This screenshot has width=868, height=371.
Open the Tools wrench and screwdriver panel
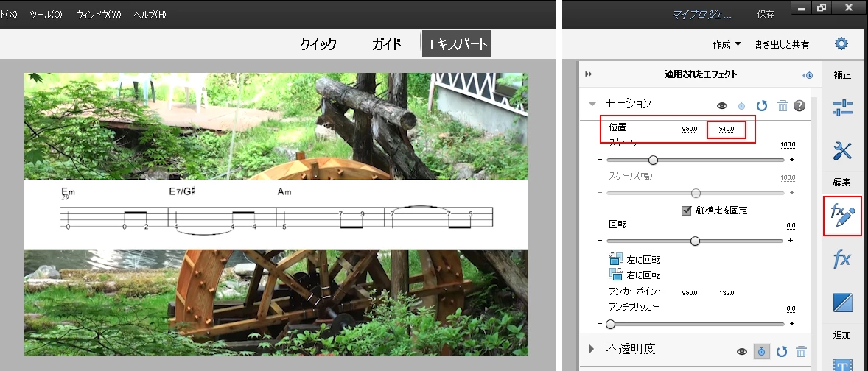pos(842,151)
